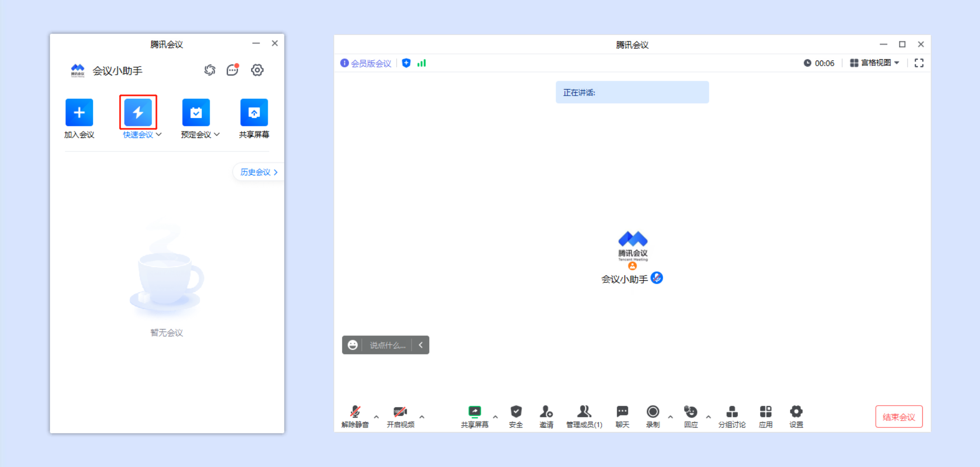This screenshot has width=980, height=467.
Task: Click the blue security shield icon in meeting header
Action: (x=406, y=63)
